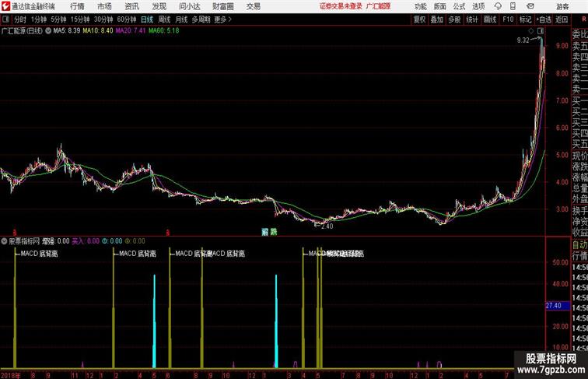Click the 复权 toolbar button
The height and width of the screenshot is (379, 588).
click(x=419, y=19)
